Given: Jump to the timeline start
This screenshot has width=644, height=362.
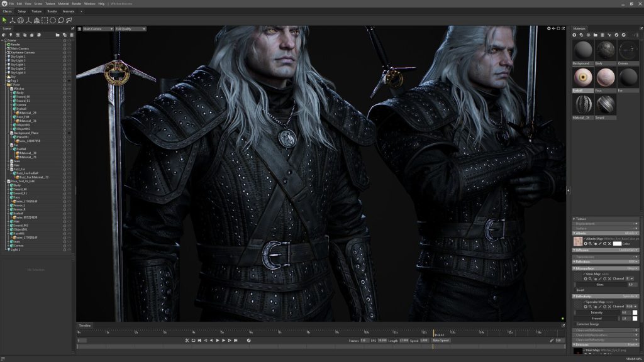Looking at the screenshot, I should coord(199,340).
